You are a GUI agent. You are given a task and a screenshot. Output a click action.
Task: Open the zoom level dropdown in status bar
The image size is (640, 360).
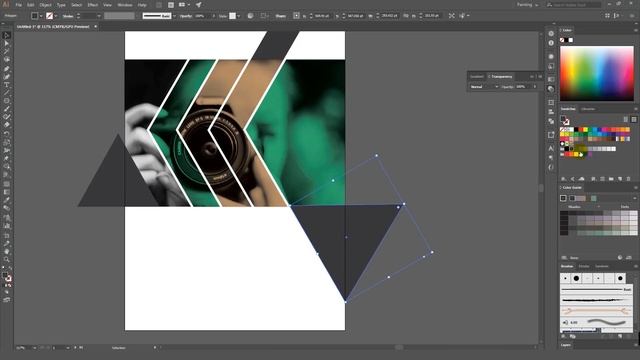click(34, 348)
